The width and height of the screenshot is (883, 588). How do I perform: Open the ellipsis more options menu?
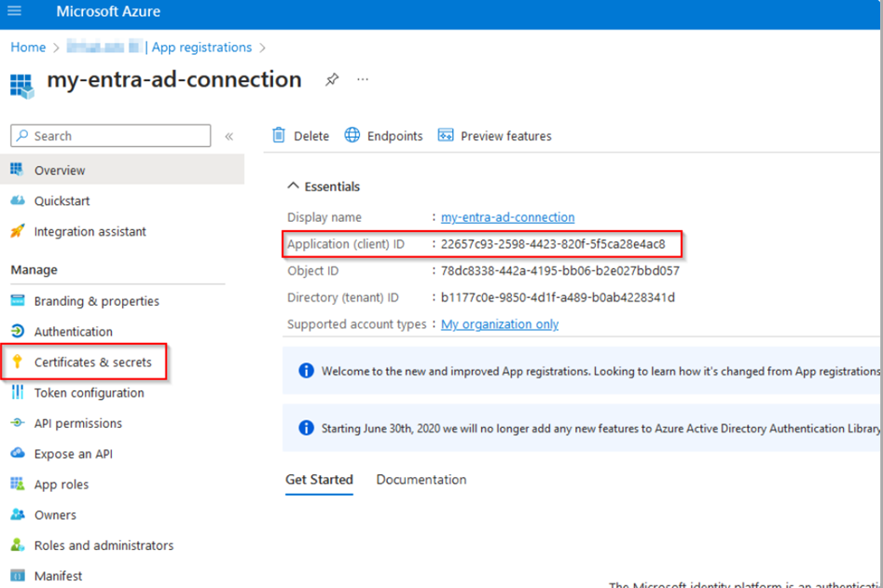363,79
